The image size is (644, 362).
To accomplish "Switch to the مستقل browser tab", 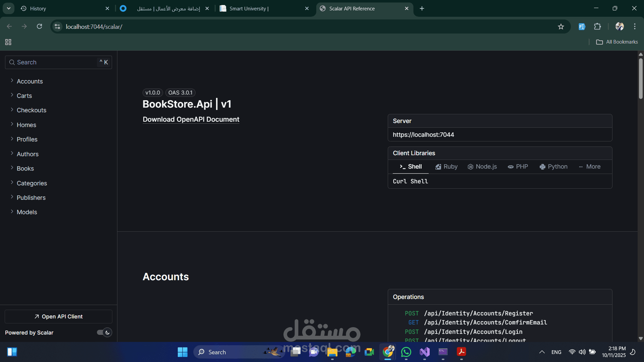I will (x=164, y=8).
